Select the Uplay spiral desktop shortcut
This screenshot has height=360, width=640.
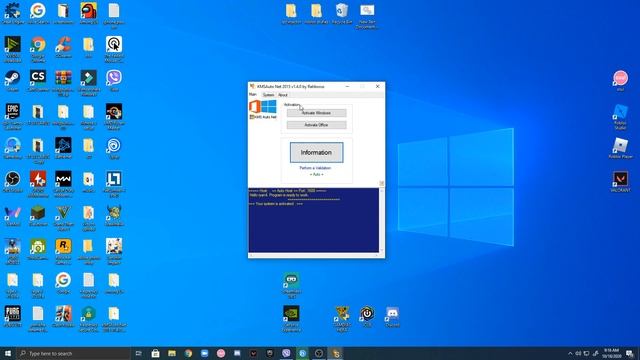click(x=114, y=148)
